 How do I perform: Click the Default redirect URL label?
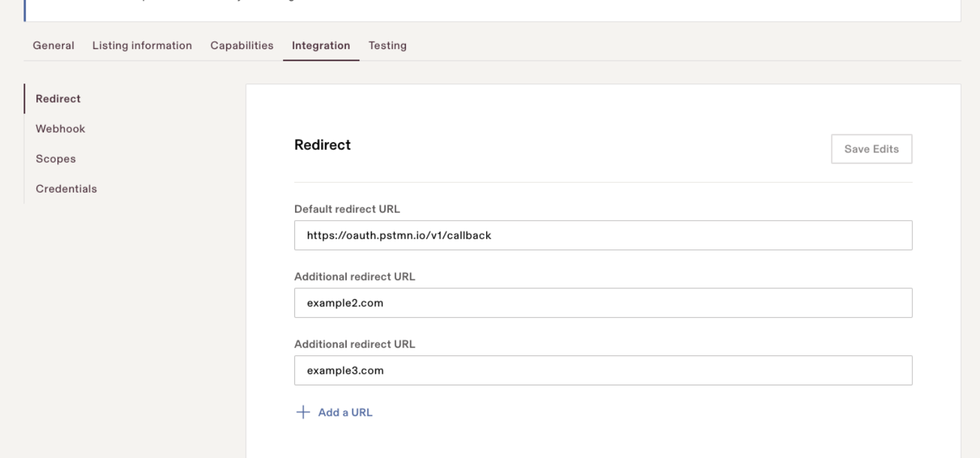pyautogui.click(x=347, y=209)
